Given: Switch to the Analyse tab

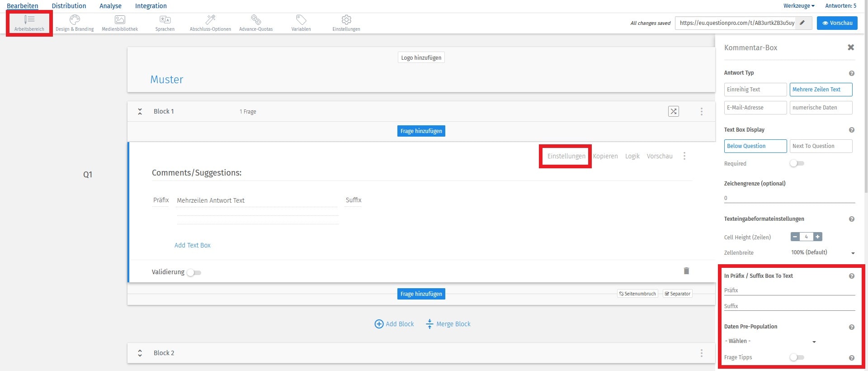Looking at the screenshot, I should [110, 6].
